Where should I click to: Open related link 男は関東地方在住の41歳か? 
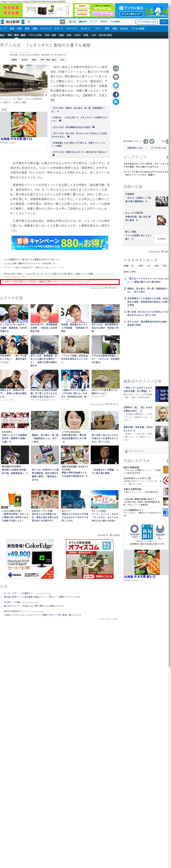tap(80, 127)
